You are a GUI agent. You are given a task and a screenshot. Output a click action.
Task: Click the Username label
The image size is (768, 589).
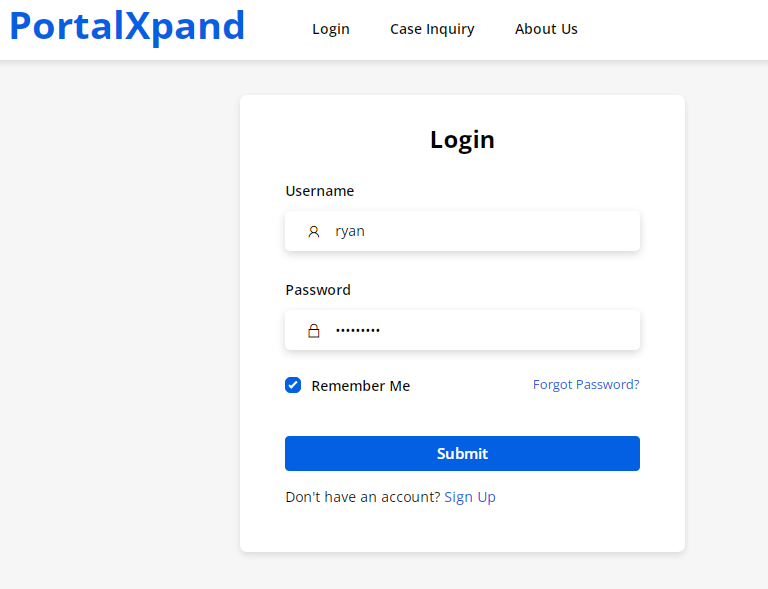320,191
